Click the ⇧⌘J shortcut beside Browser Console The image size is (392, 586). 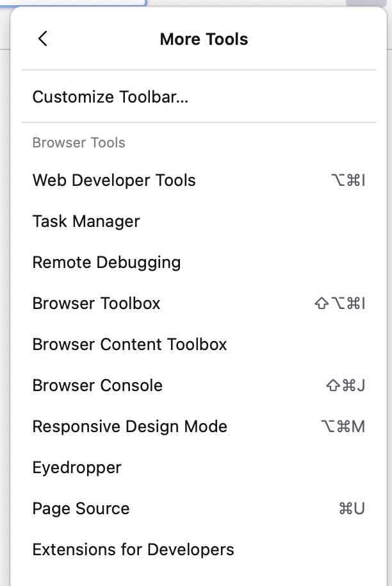point(345,385)
